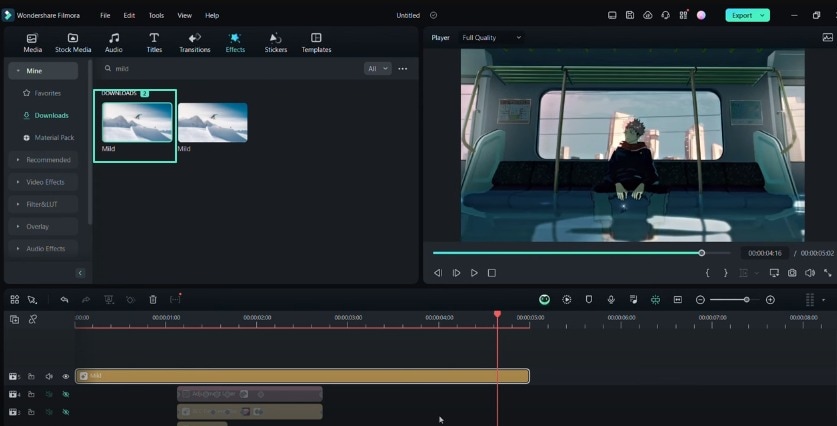837x426 pixels.
Task: Open the Full Quality dropdown
Action: pyautogui.click(x=491, y=37)
